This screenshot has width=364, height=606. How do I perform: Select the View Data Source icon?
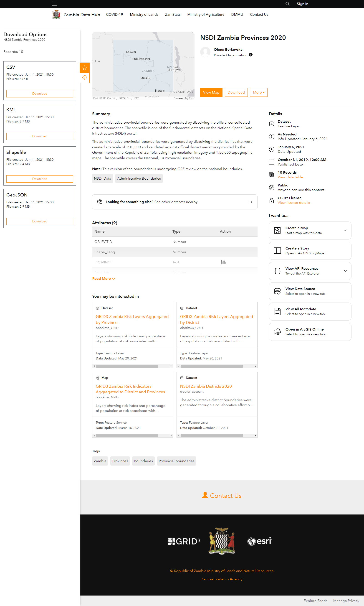point(277,291)
